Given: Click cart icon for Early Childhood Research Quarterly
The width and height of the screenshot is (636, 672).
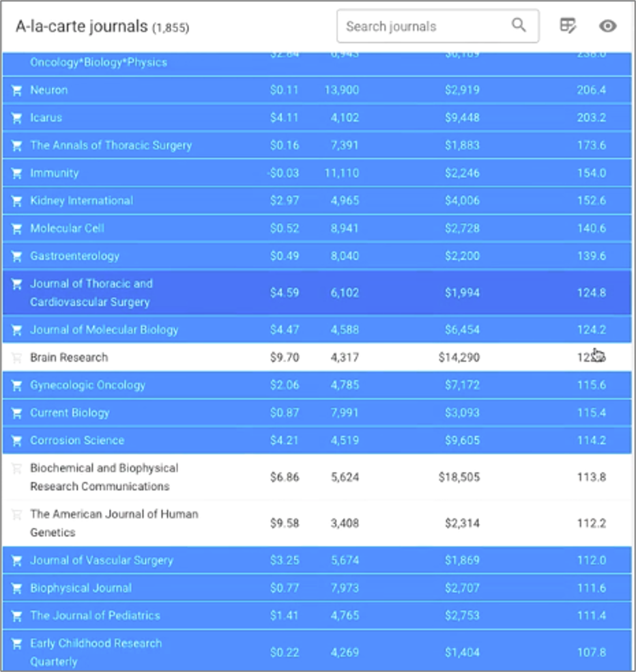Looking at the screenshot, I should pos(16,644).
